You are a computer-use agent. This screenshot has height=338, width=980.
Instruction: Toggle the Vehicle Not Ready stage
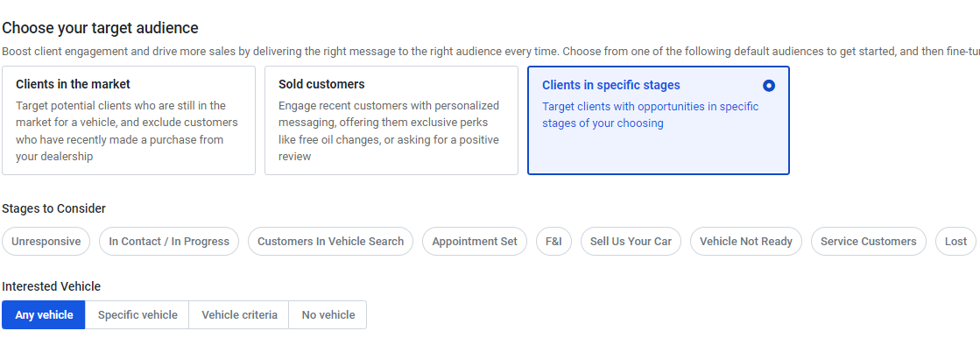(745, 241)
